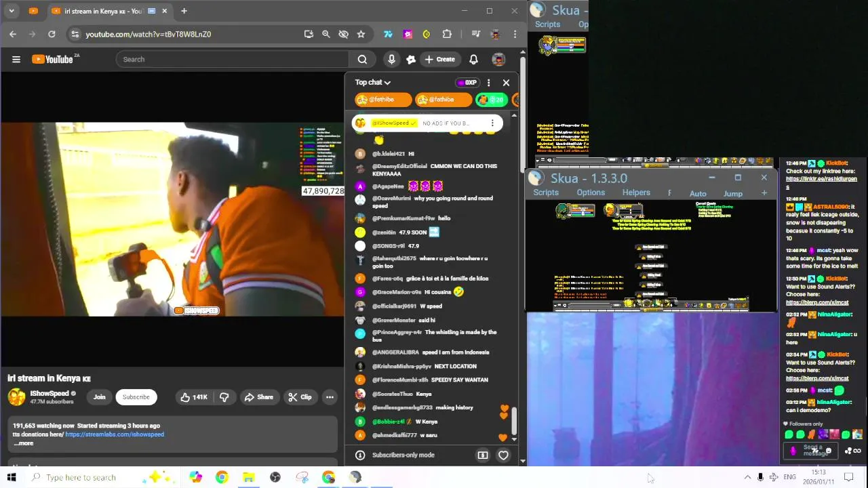View site information icon in address bar
The height and width of the screenshot is (488, 868).
pyautogui.click(x=75, y=34)
